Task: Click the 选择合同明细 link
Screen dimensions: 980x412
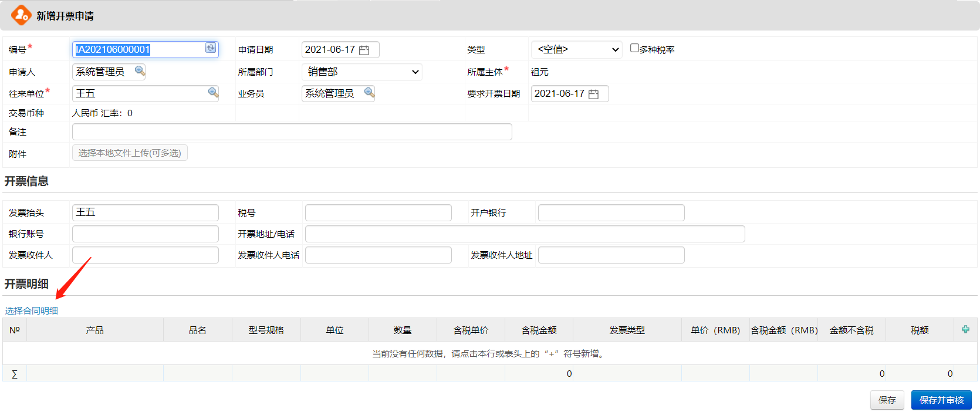Action: [x=32, y=310]
